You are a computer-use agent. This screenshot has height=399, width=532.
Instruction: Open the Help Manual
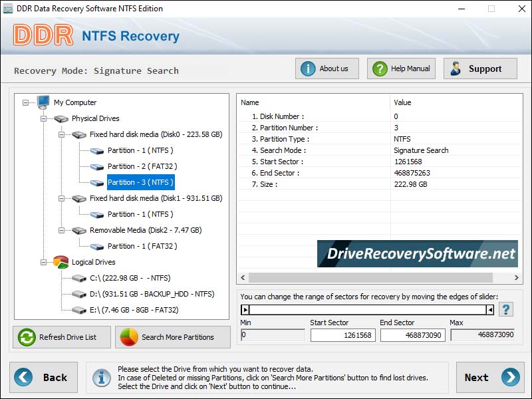pyautogui.click(x=402, y=68)
